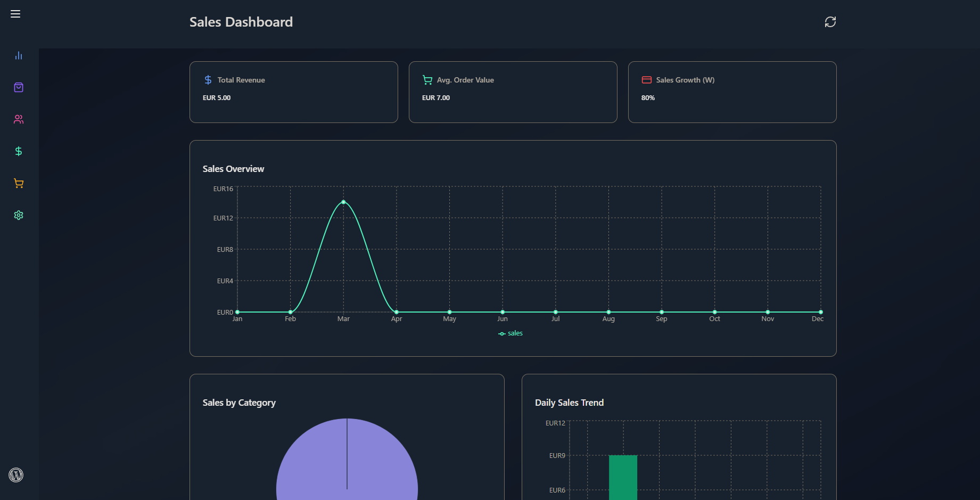Click the March peak data point
The height and width of the screenshot is (500, 980).
click(343, 202)
